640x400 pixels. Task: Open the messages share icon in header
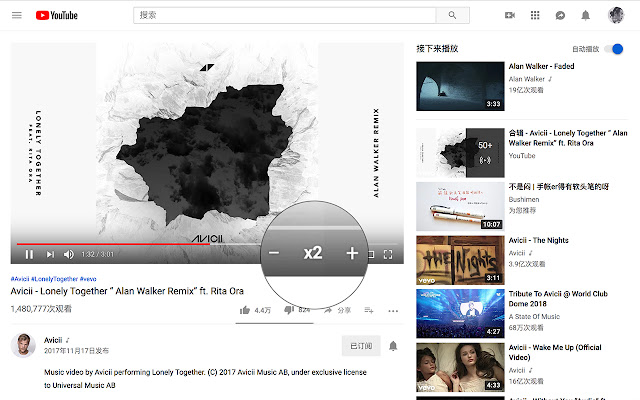pyautogui.click(x=560, y=15)
